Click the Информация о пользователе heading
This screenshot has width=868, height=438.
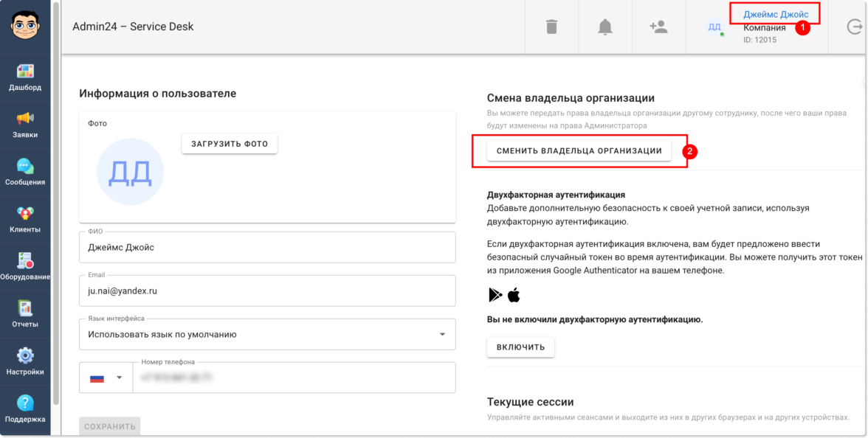(x=158, y=94)
